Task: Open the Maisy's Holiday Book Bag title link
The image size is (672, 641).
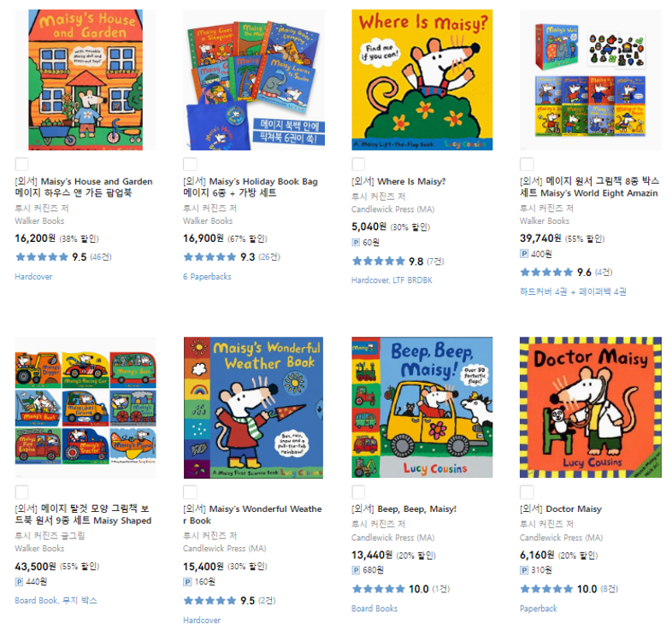Action: click(251, 187)
